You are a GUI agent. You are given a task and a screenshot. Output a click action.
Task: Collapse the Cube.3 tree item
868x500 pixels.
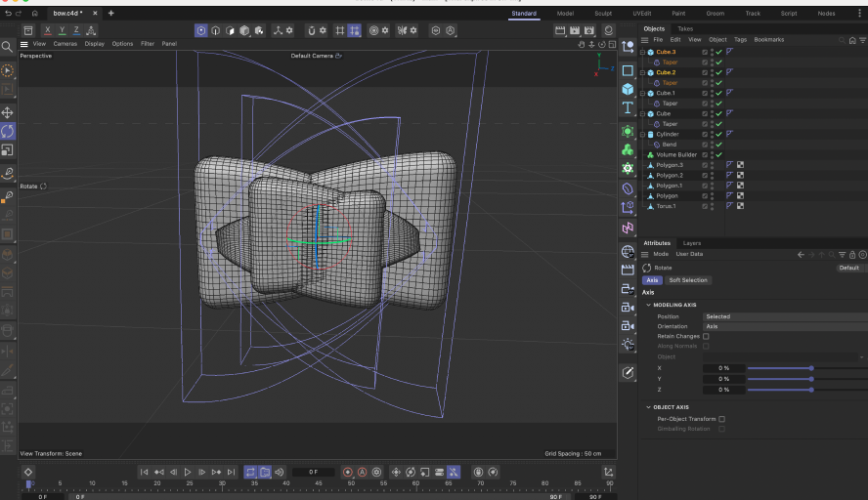pyautogui.click(x=643, y=52)
